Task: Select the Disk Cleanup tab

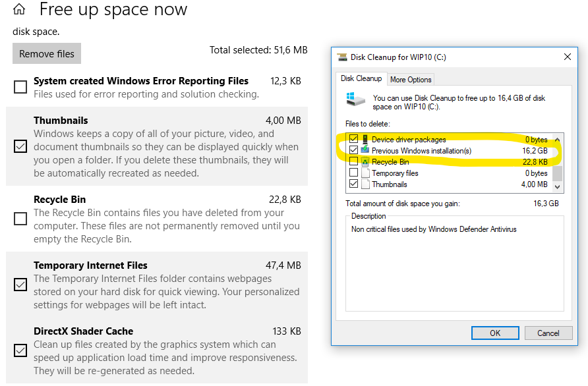Action: (361, 78)
